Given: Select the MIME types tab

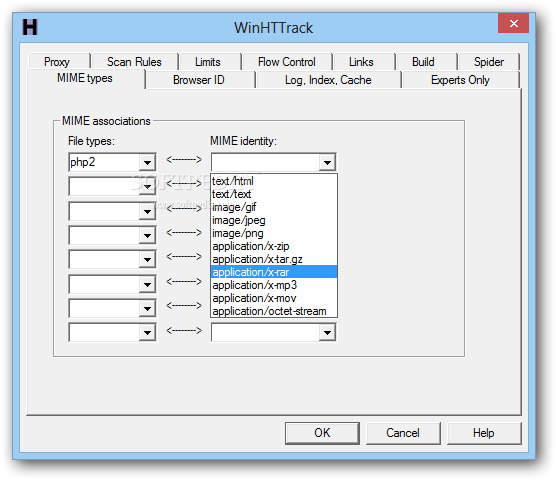Looking at the screenshot, I should 85,78.
